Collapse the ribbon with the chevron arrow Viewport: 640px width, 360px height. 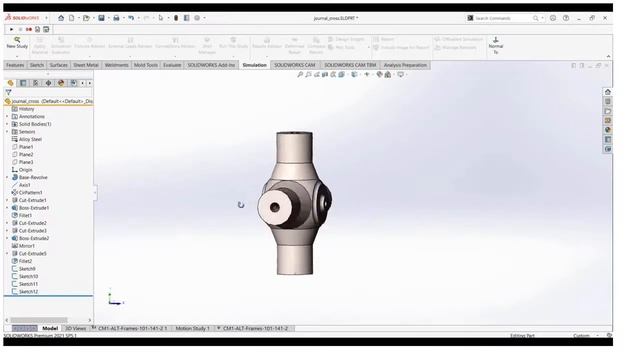point(608,56)
